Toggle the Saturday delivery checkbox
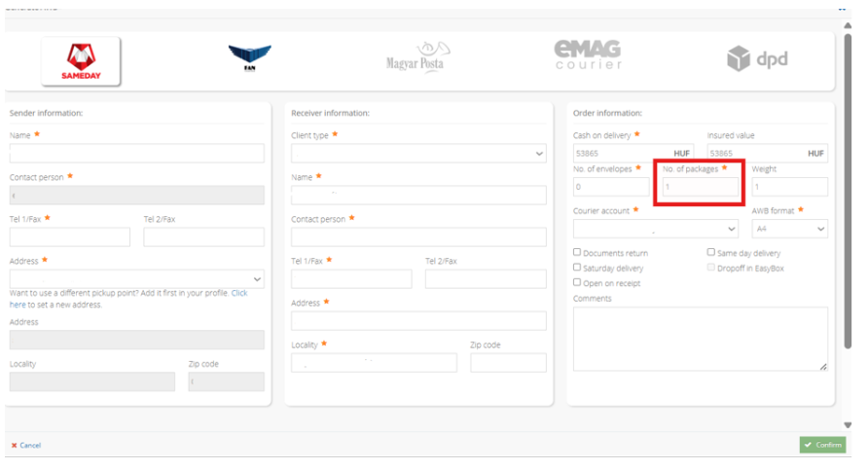This screenshot has height=470, width=868. 578,268
